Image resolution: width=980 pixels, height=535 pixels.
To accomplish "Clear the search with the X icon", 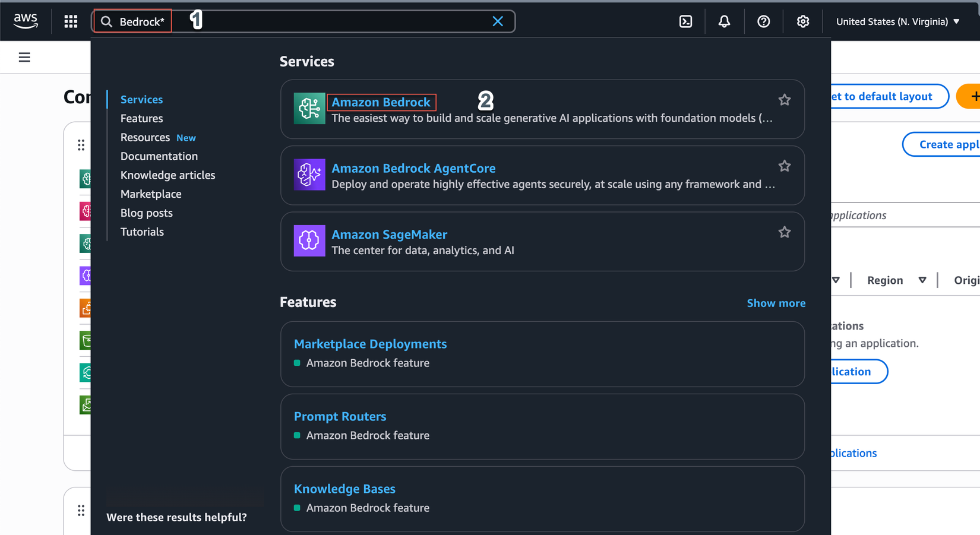I will pyautogui.click(x=498, y=21).
